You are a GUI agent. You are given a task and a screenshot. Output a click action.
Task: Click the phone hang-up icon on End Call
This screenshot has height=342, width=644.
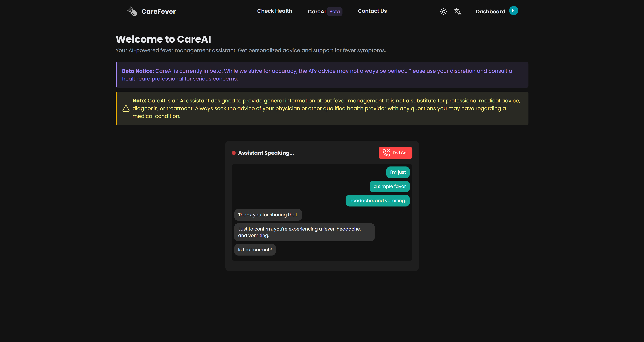click(x=386, y=153)
